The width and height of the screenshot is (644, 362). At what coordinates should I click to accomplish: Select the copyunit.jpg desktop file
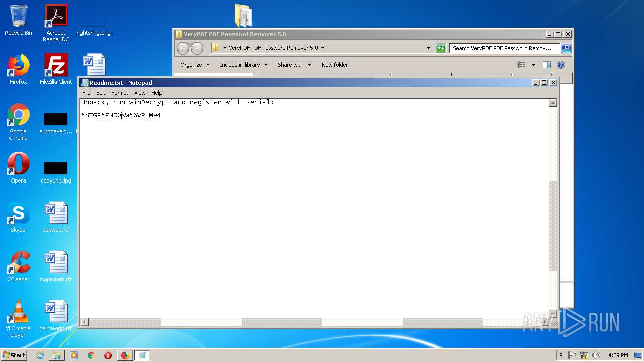56,171
